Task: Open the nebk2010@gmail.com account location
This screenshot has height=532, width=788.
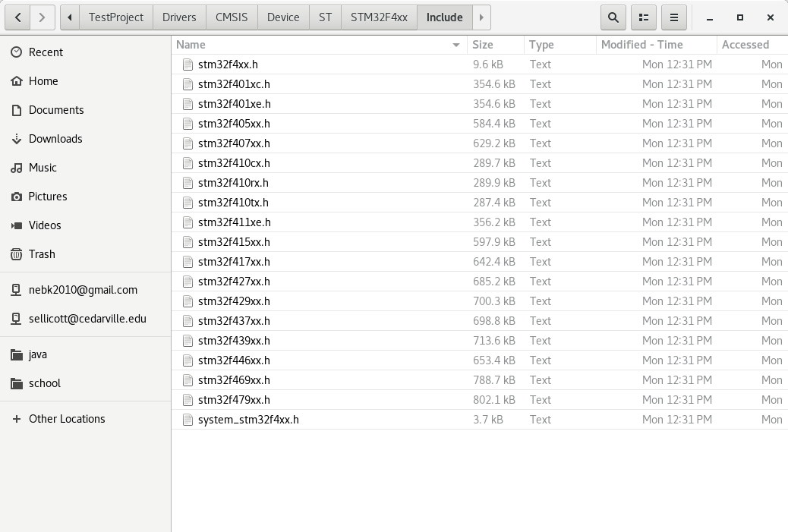Action: [86, 290]
